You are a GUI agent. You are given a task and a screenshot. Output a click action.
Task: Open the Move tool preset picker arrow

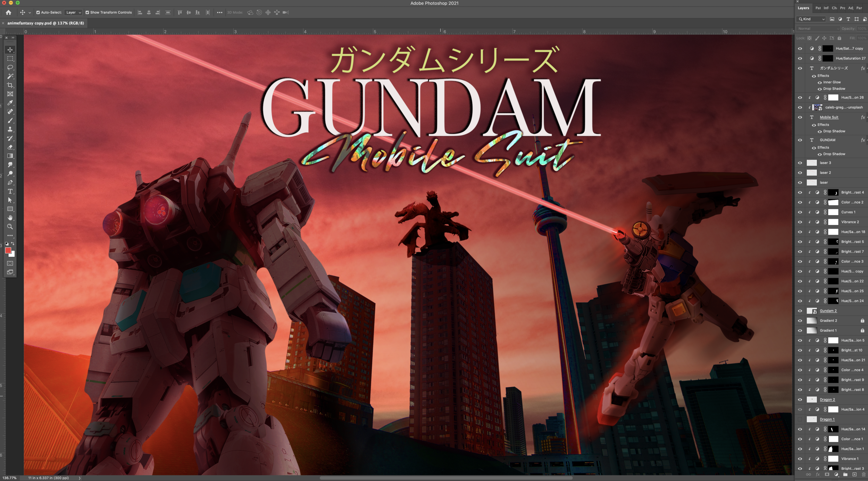[30, 12]
